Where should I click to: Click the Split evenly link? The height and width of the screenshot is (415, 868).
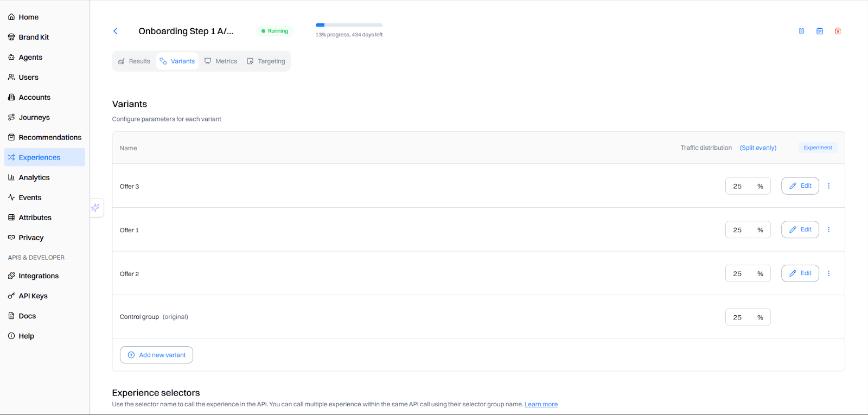click(x=758, y=148)
